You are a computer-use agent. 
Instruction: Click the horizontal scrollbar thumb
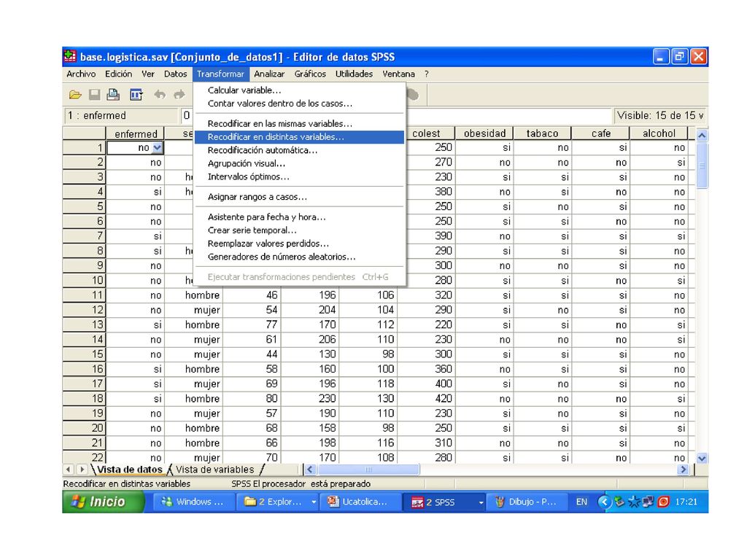368,470
